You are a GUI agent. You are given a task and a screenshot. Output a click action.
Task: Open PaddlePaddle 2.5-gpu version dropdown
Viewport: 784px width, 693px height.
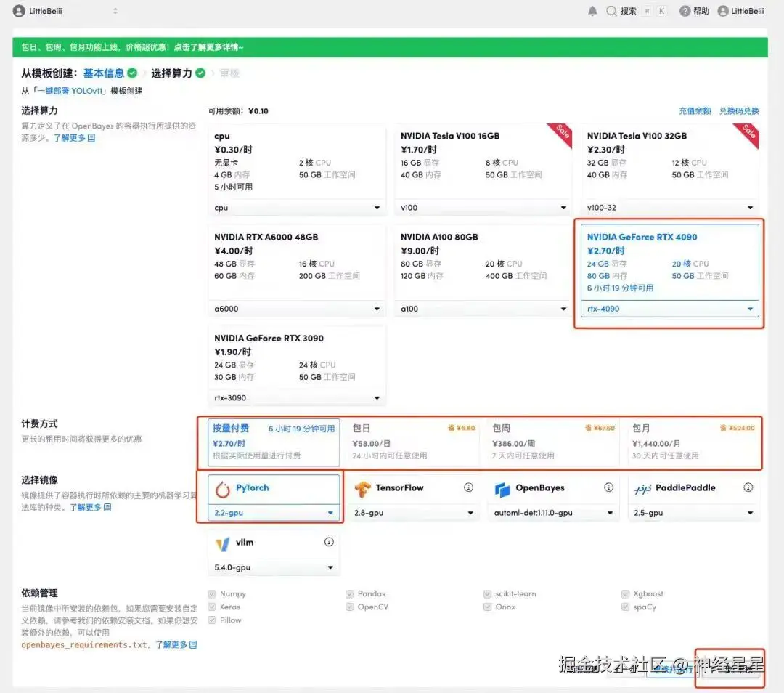pyautogui.click(x=693, y=513)
